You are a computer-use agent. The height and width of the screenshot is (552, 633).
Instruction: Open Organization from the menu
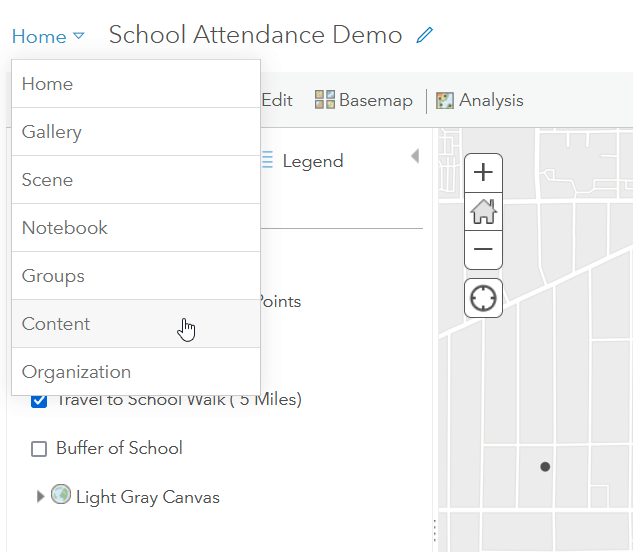point(76,372)
